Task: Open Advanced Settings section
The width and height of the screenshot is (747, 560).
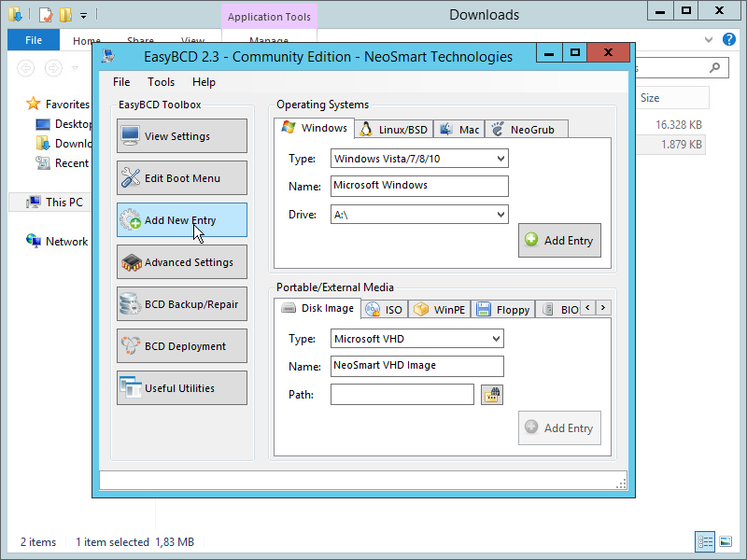Action: click(182, 262)
